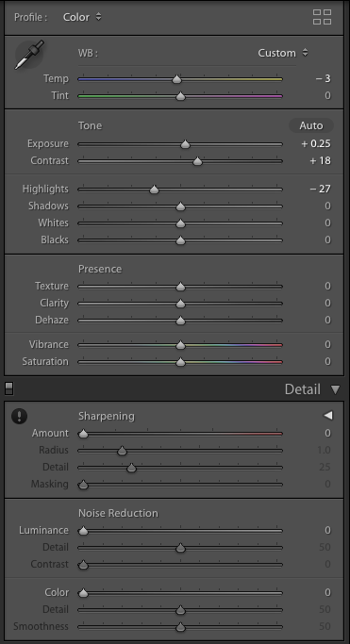Click the sharpening warning exclamation icon
The height and width of the screenshot is (644, 350).
pyautogui.click(x=19, y=416)
